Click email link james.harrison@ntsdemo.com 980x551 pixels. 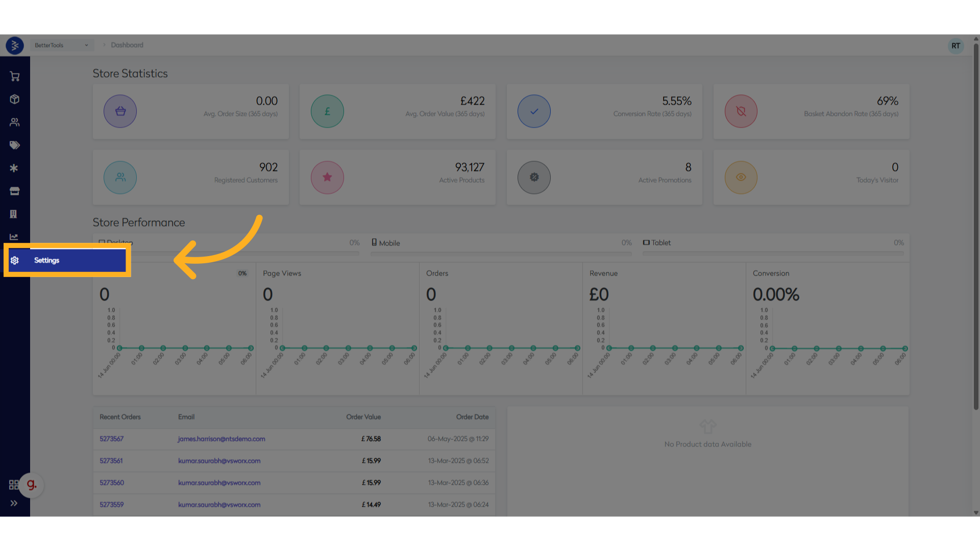[x=221, y=439]
